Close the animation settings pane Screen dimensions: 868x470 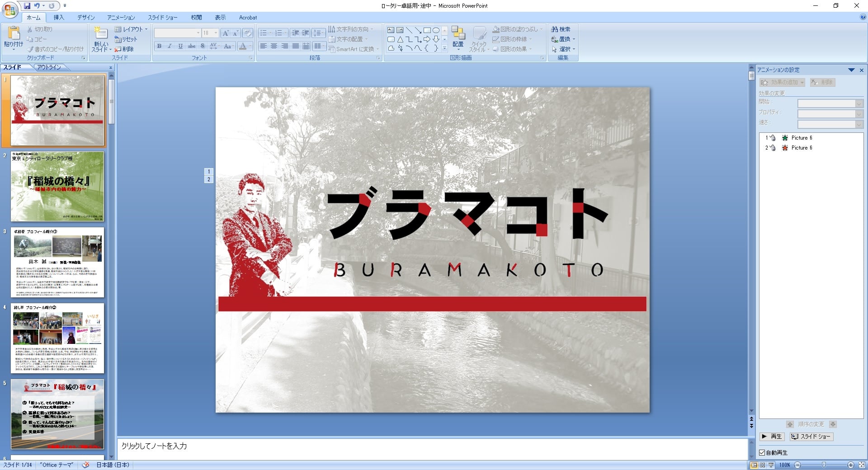861,70
